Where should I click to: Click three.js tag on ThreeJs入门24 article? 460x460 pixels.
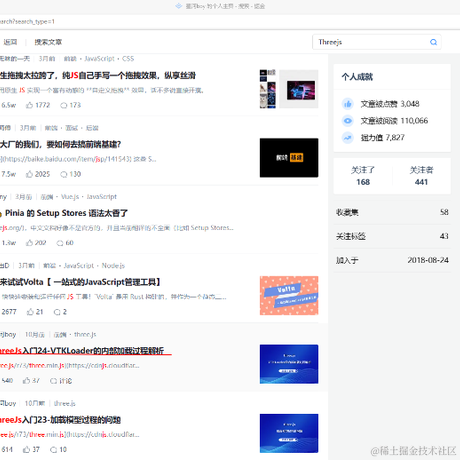coord(85,334)
